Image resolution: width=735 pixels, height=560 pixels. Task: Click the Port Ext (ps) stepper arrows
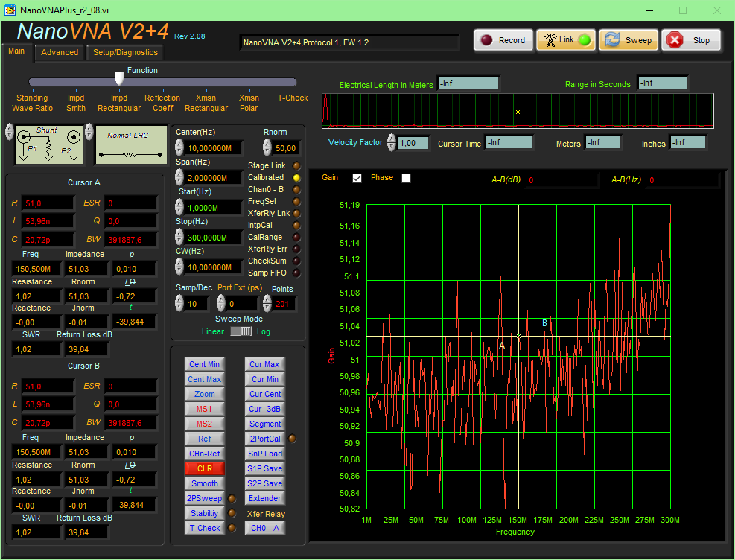[x=220, y=304]
